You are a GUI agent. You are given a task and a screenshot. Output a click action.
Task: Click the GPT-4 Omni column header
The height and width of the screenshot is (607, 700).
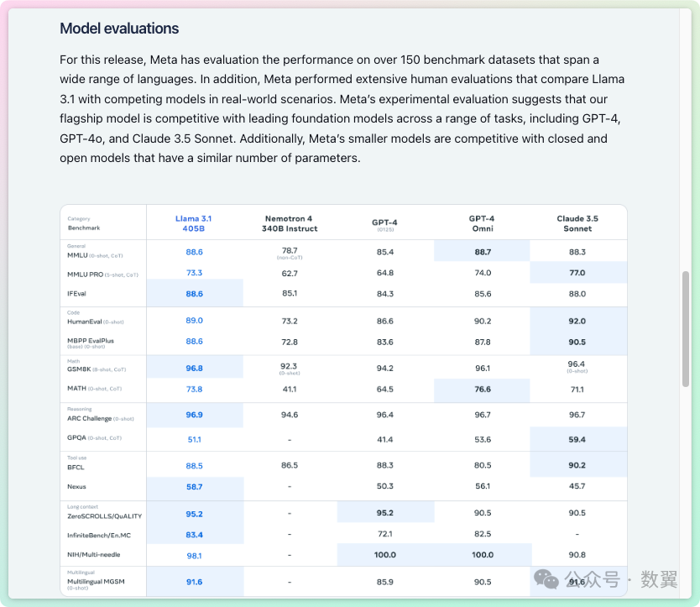pyautogui.click(x=482, y=223)
